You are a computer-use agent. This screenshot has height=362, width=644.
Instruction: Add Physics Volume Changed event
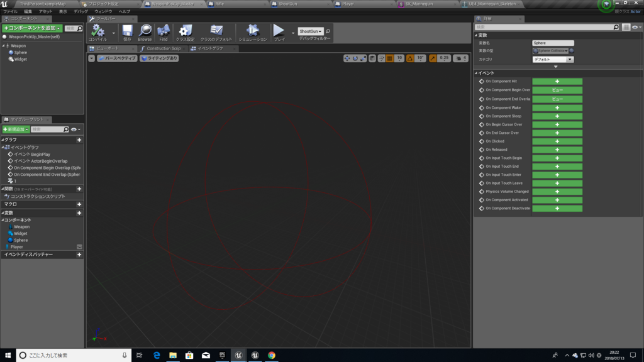557,192
